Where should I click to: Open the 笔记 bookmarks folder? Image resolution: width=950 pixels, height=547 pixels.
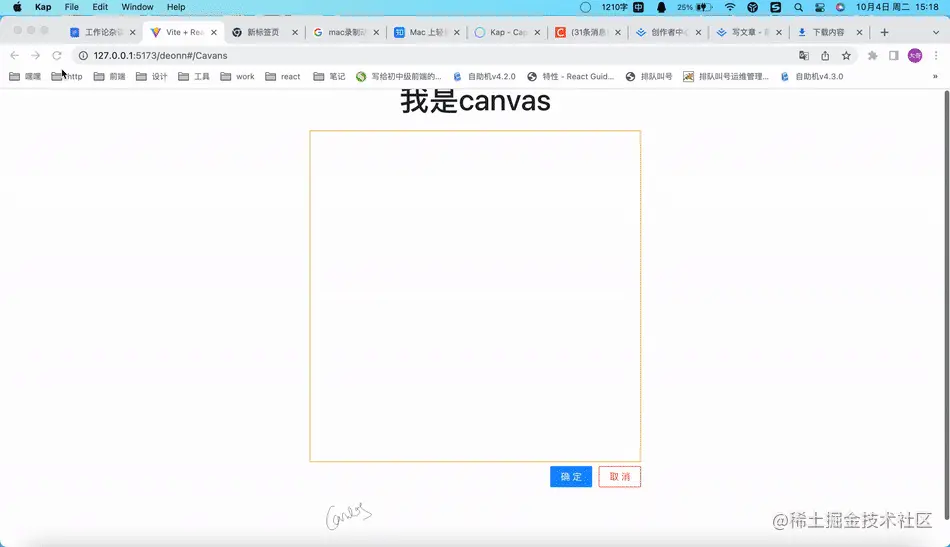click(x=330, y=76)
